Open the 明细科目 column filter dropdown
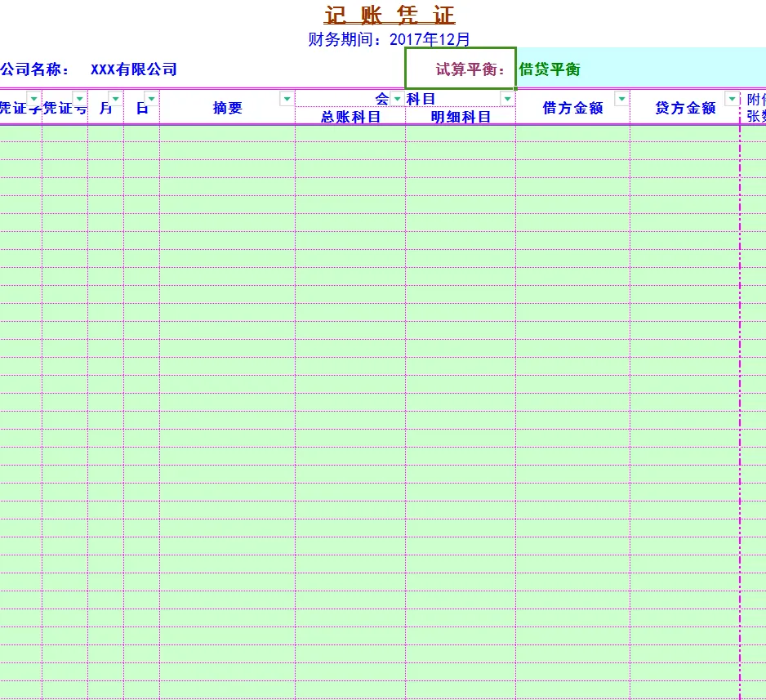Screen dimensions: 766x700 click(508, 99)
